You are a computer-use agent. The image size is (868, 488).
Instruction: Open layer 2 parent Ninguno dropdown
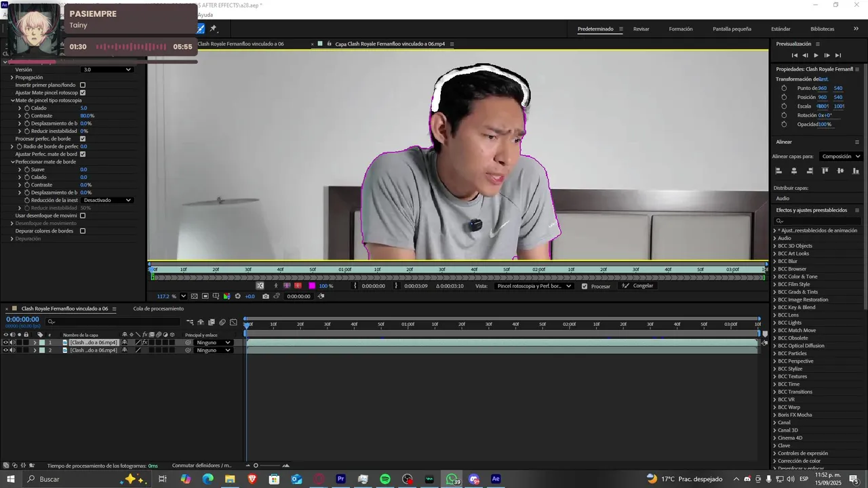point(213,350)
